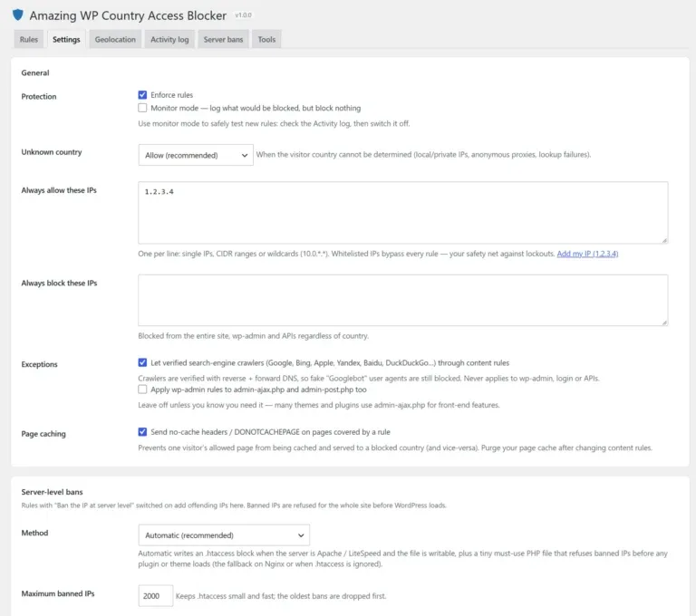Screen dimensions: 696x616
Task: Open the Rules tab
Action: coord(29,39)
